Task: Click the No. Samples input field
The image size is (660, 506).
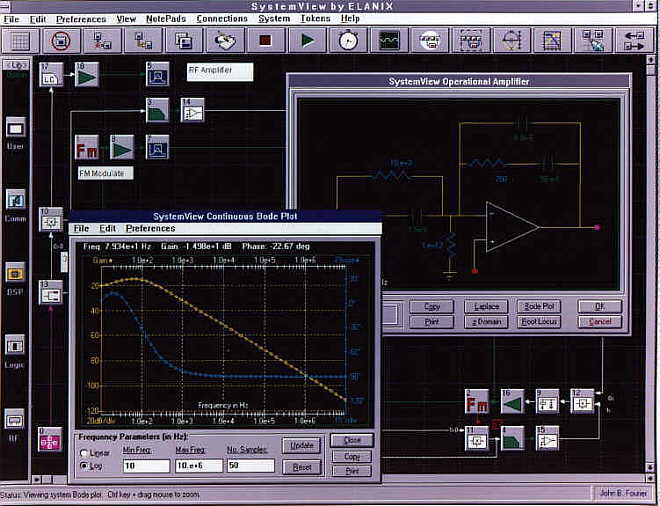Action: (250, 466)
